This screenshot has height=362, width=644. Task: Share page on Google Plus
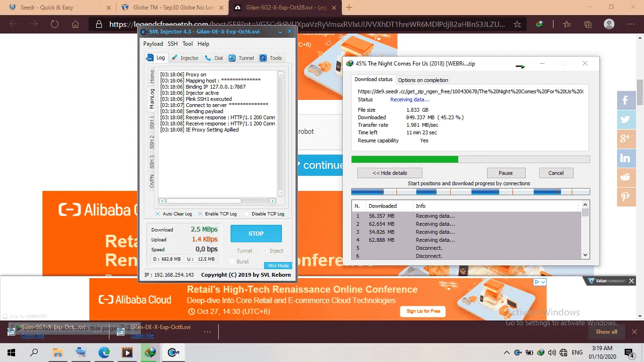pos(626,139)
